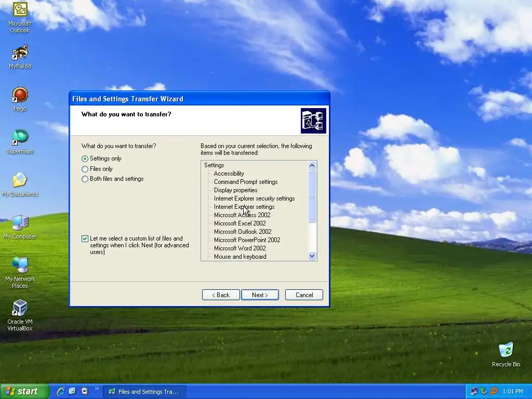Click the 1:01 PM system clock
The image size is (532, 399).
(x=513, y=391)
